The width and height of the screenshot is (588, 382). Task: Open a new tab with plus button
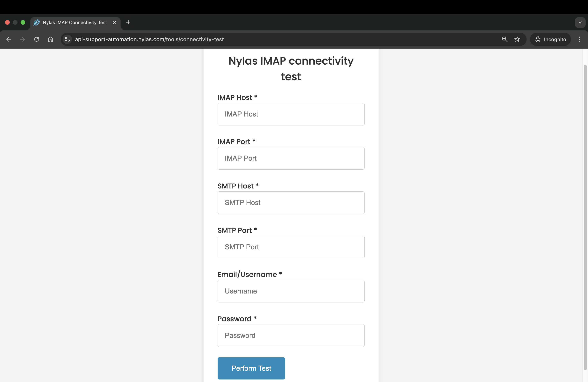[128, 22]
